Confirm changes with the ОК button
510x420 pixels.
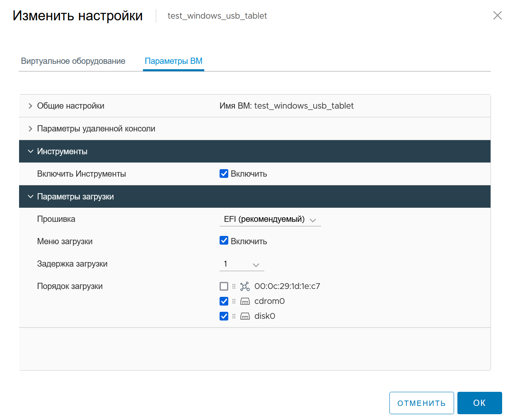tap(480, 403)
